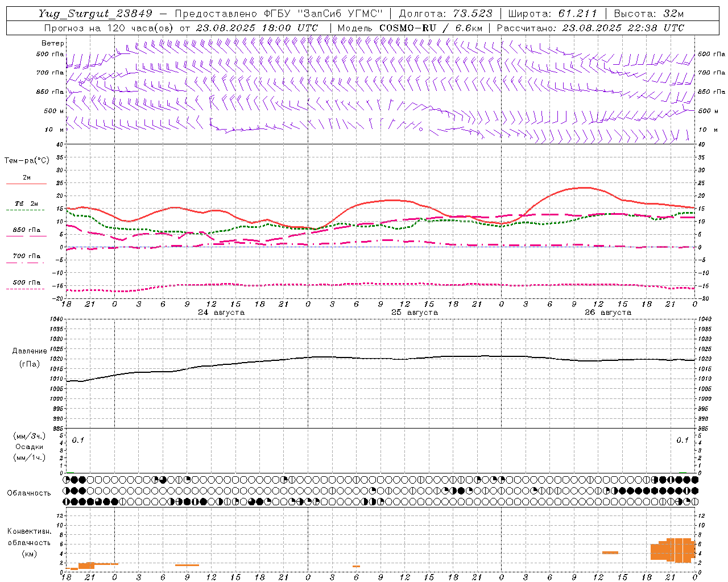Click the small orange bar at 6h on 25 августа
This screenshot has height=582, width=728.
(356, 566)
